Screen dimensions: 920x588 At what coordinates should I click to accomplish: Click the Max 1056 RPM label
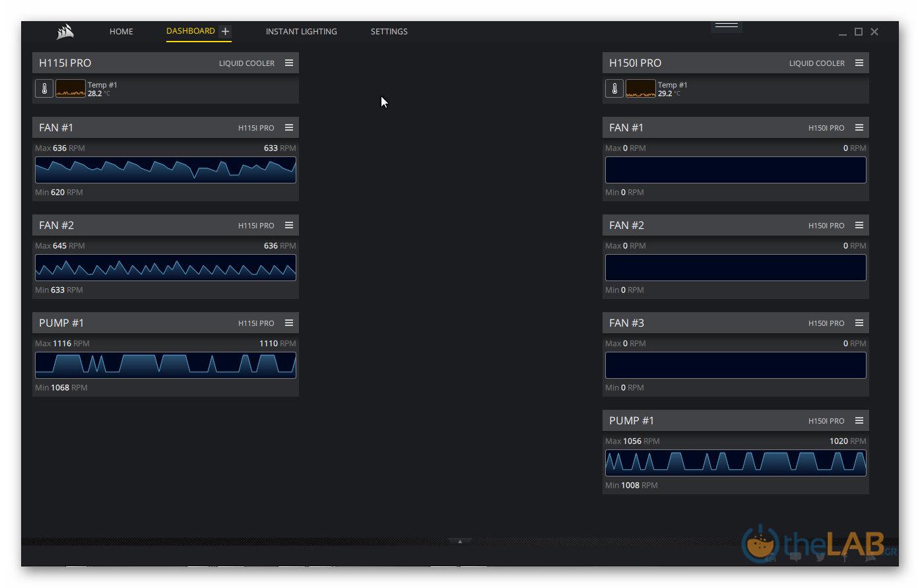[632, 441]
